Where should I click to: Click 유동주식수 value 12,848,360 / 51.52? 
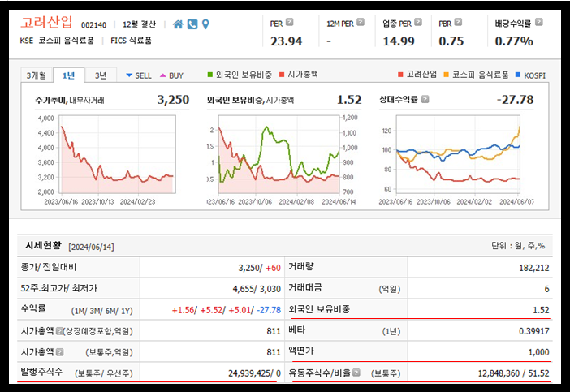514,373
